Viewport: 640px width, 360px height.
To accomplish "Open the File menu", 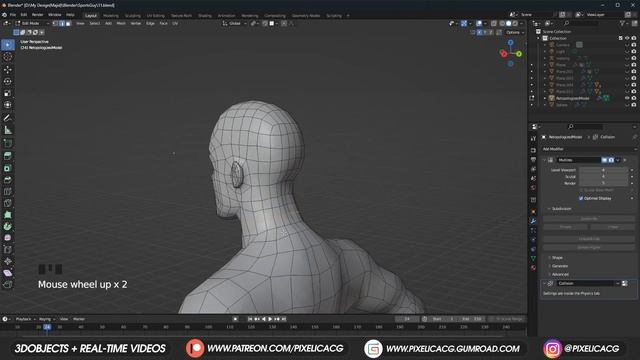I will click(x=13, y=15).
